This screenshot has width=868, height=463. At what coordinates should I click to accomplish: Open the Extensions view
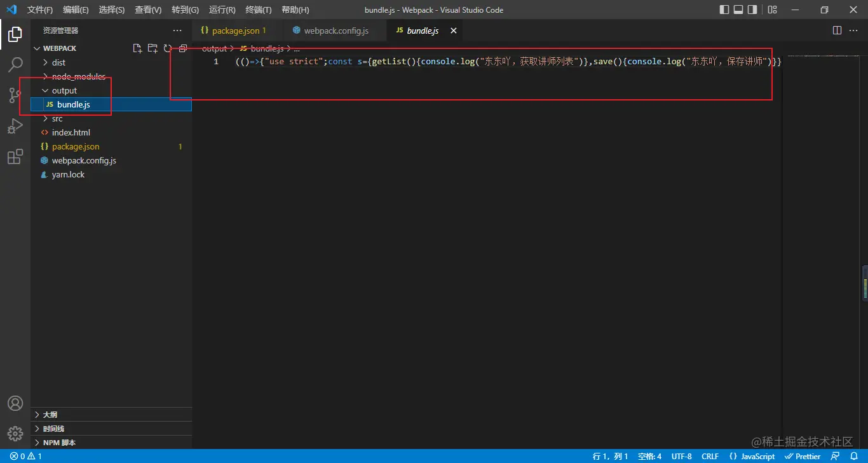(15, 156)
